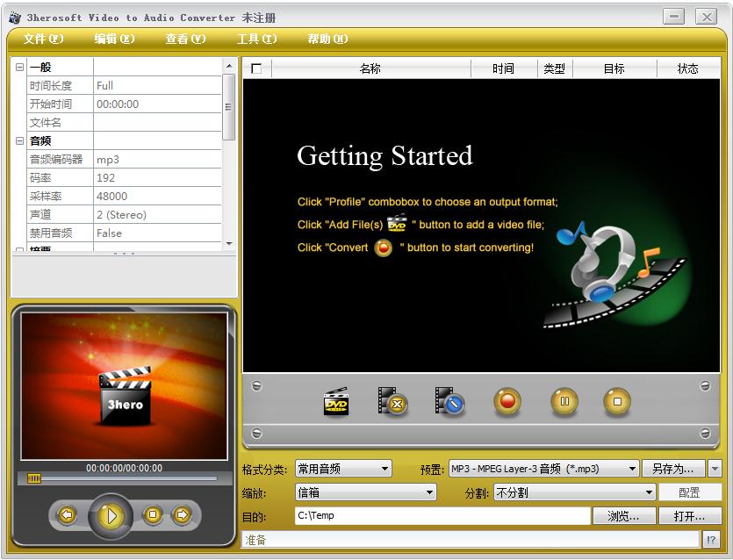The height and width of the screenshot is (560, 733).
Task: Open the 工具 menu
Action: (x=256, y=39)
